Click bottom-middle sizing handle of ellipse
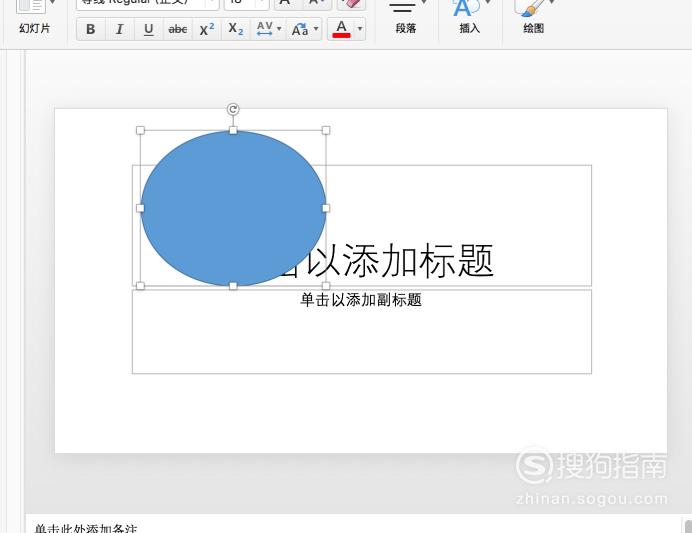Image resolution: width=692 pixels, height=533 pixels. point(233,286)
